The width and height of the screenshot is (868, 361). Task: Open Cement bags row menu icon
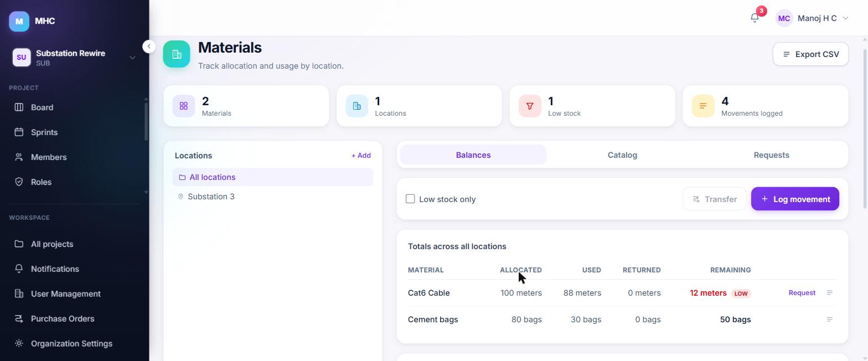829,319
